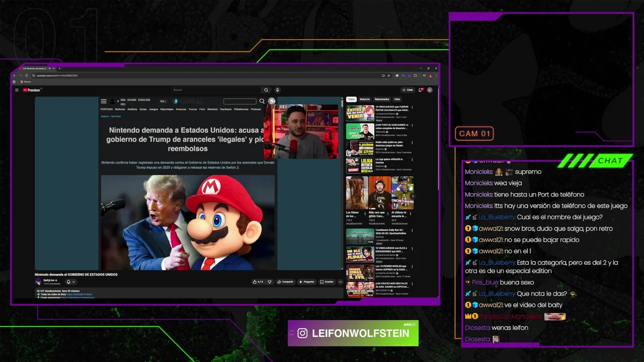The image size is (644, 362).
Task: Click Noticias in Vandal navigation bar
Action: (x=120, y=109)
